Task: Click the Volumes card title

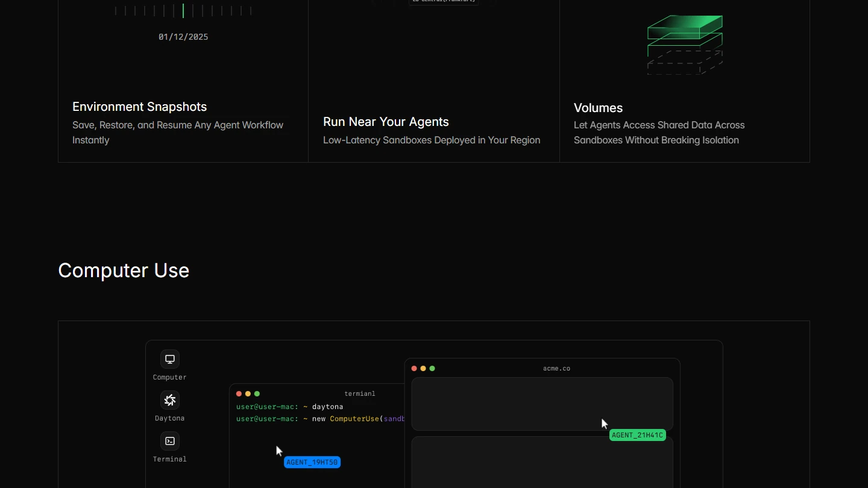Action: [598, 108]
